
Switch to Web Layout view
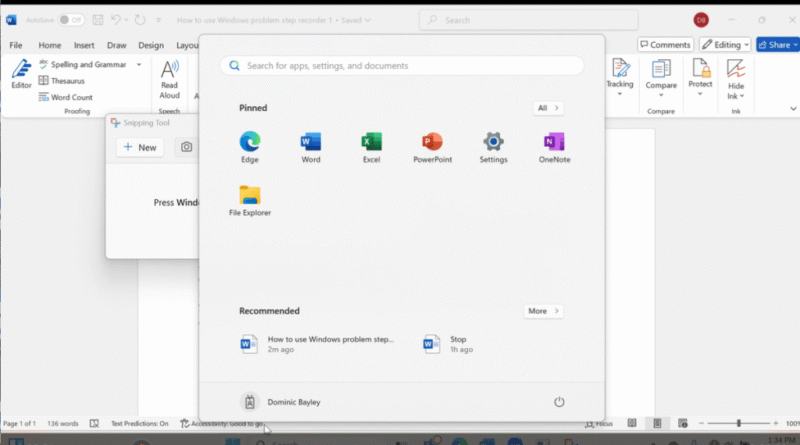tap(683, 423)
